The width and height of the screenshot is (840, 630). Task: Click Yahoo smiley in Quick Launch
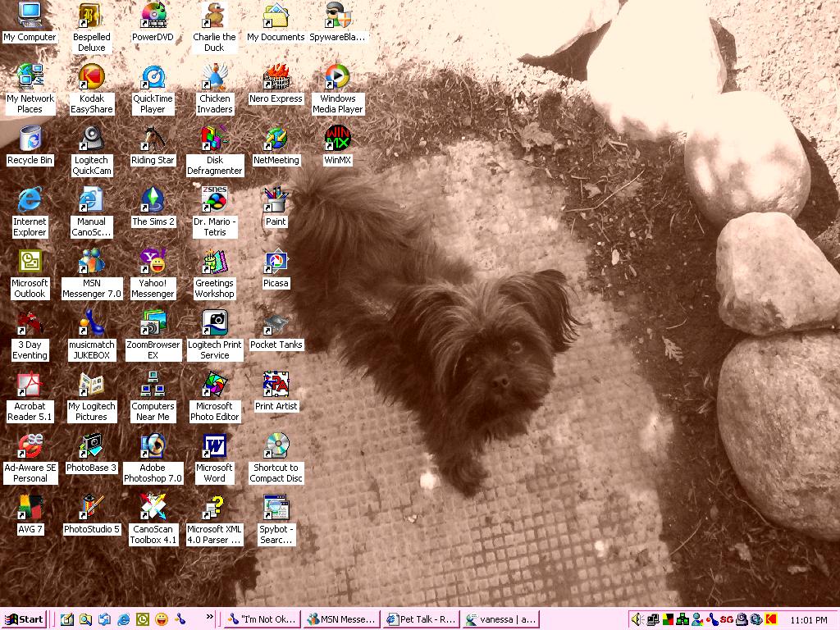click(x=162, y=619)
